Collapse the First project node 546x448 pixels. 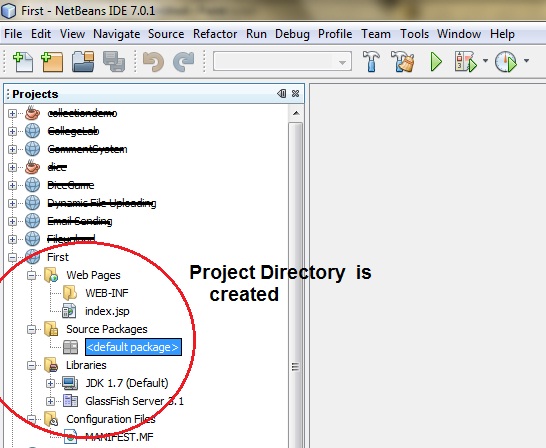coord(12,257)
